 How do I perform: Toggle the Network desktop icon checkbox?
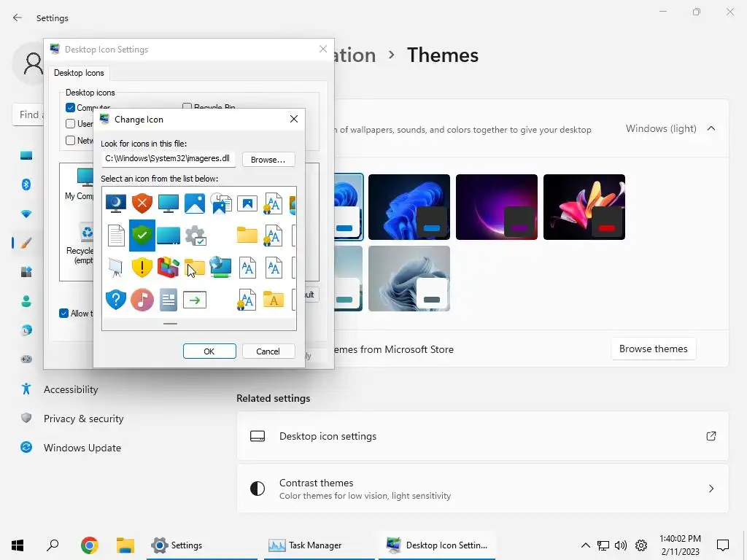[71, 141]
